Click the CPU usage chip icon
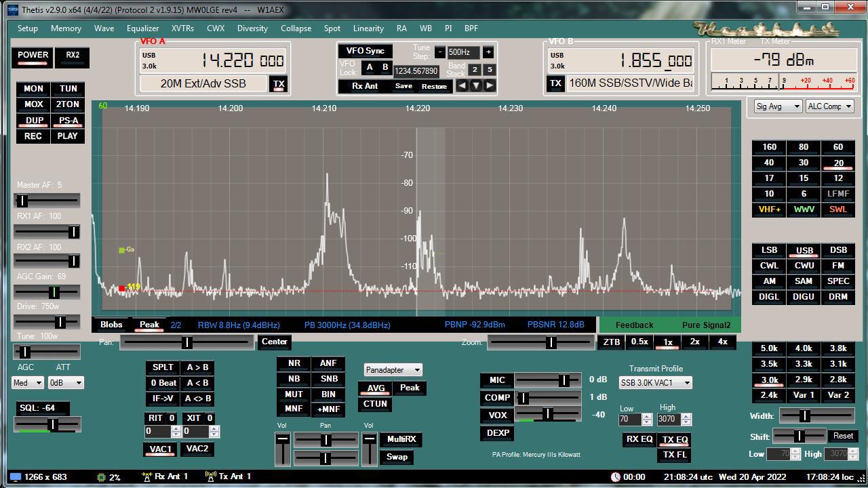Screen dimensions: 868x488 pyautogui.click(x=101, y=477)
